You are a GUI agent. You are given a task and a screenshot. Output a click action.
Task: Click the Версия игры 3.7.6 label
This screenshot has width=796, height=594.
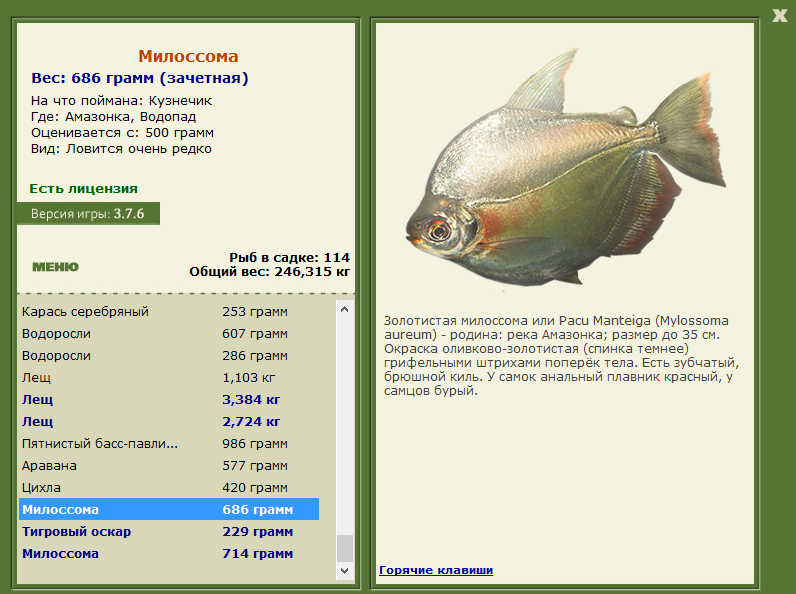pyautogui.click(x=88, y=214)
